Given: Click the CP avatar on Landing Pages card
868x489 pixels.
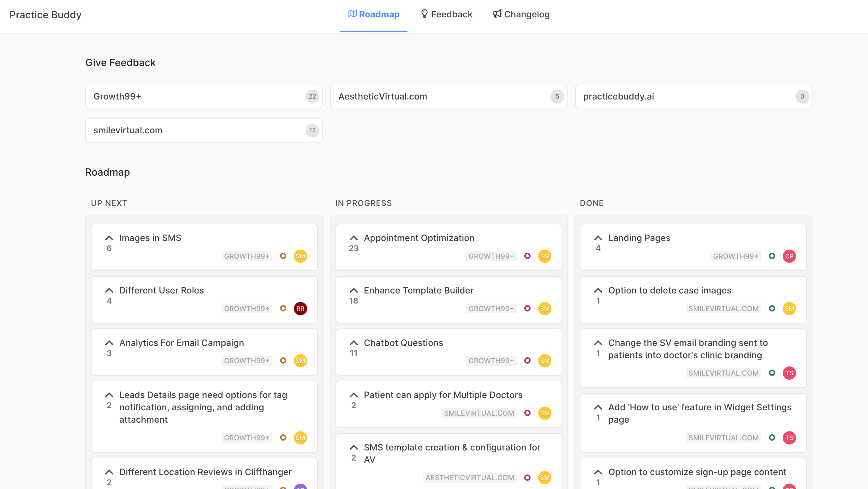Looking at the screenshot, I should point(789,256).
